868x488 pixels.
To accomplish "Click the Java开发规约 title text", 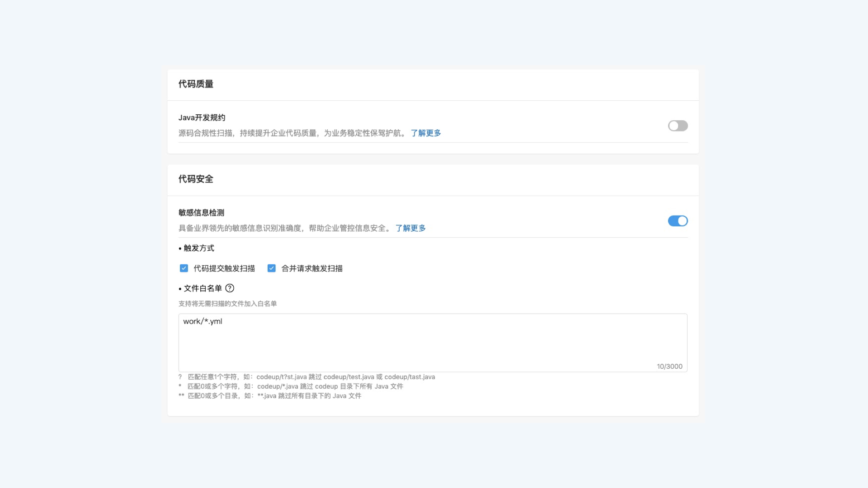I will coord(202,117).
